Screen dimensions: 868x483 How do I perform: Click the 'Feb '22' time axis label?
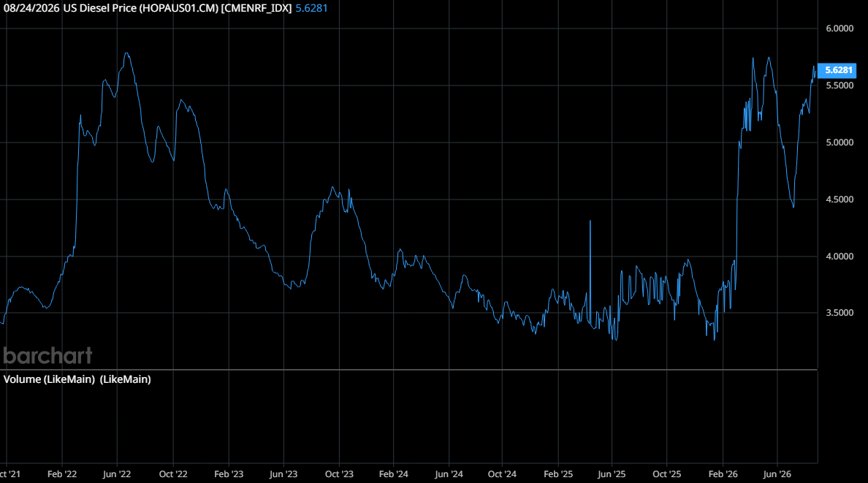click(62, 474)
